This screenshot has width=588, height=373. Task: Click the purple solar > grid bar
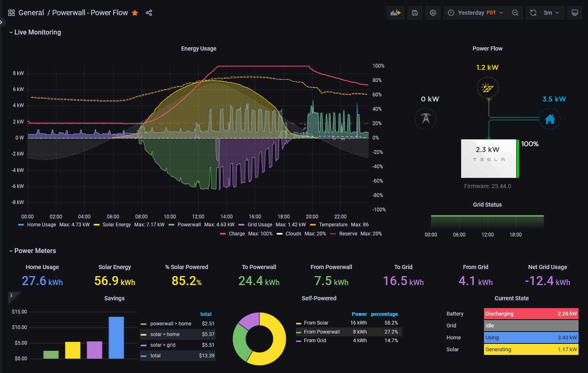95,350
